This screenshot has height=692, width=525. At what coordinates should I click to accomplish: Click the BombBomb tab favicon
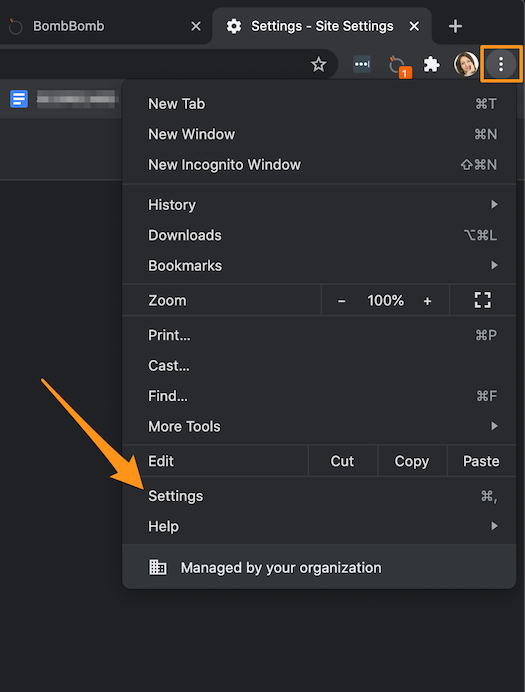[15, 26]
